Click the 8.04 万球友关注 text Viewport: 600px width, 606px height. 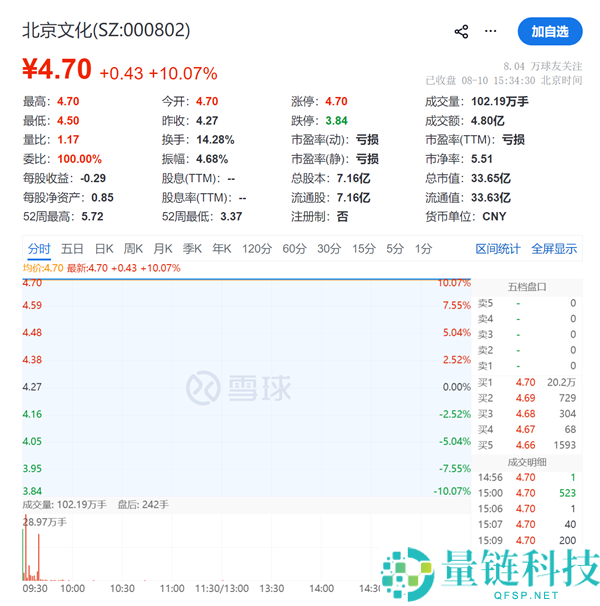point(542,66)
